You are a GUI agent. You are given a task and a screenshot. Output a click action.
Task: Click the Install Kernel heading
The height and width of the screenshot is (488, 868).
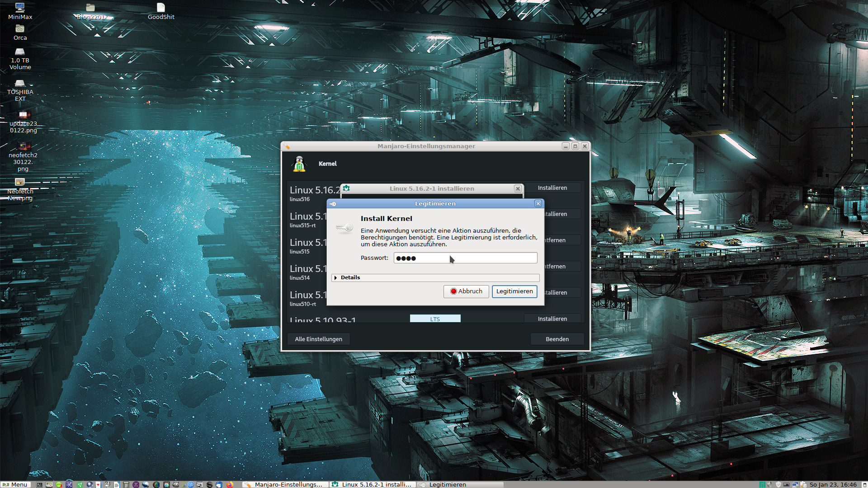tap(386, 218)
